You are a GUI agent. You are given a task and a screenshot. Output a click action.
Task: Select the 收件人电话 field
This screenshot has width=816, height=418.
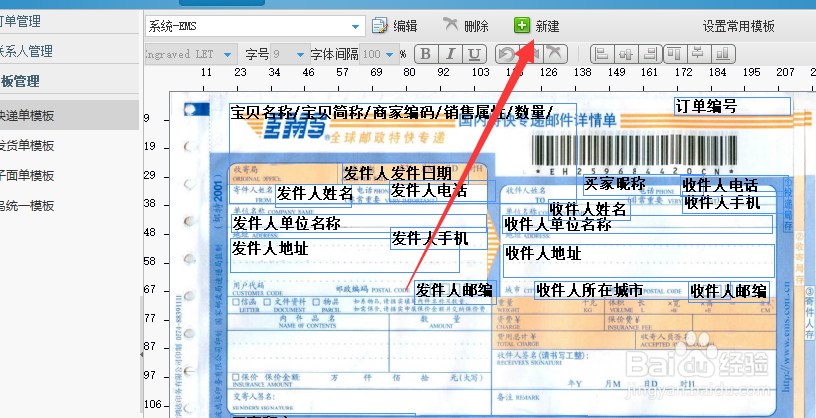point(734,184)
